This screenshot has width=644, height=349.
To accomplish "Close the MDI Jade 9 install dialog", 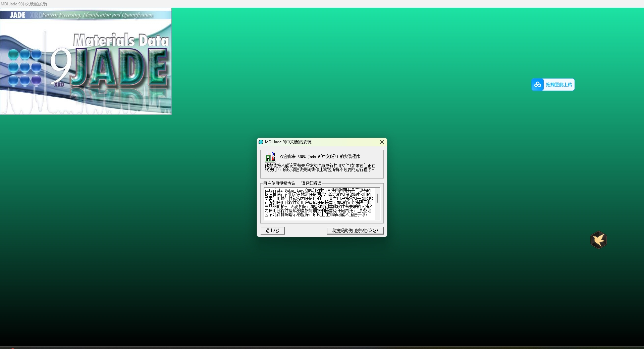I will pos(382,142).
